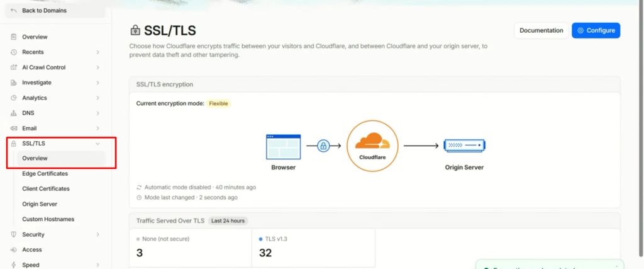The height and width of the screenshot is (269, 644).
Task: Open Origin Server settings page
Action: (40, 204)
